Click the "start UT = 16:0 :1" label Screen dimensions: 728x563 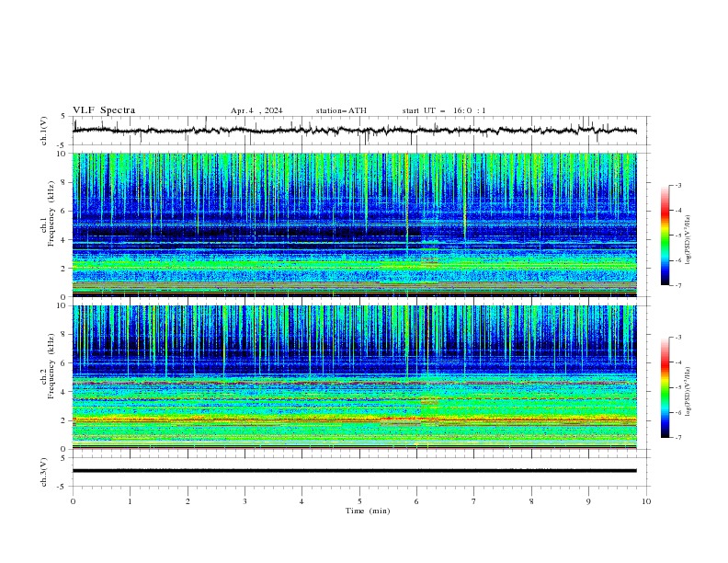[x=444, y=110]
